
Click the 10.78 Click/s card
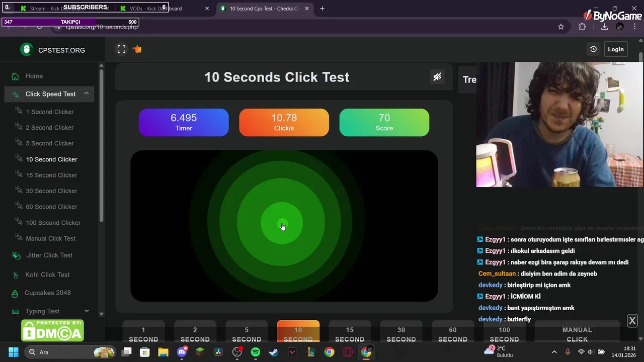coord(284,122)
